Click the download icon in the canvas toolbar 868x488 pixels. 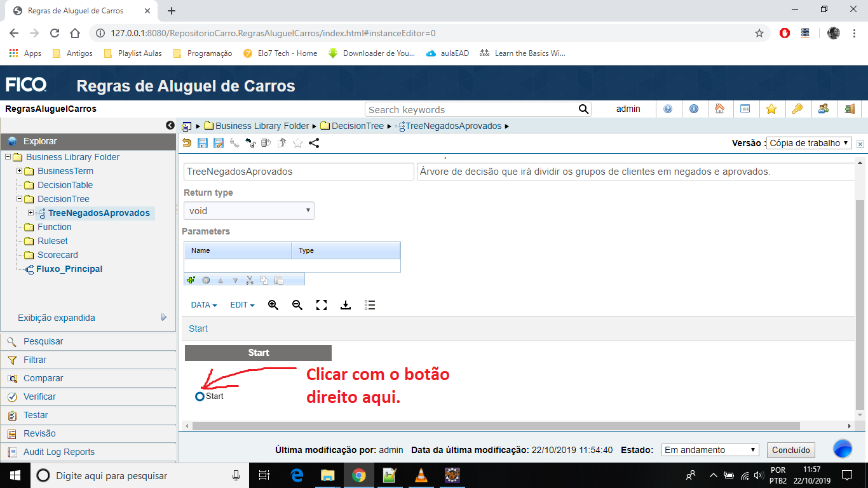point(345,305)
